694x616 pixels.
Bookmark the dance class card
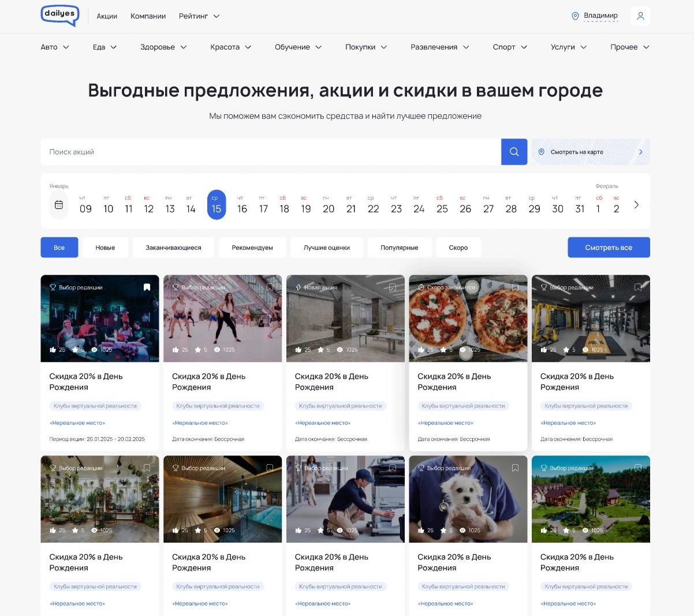click(270, 288)
